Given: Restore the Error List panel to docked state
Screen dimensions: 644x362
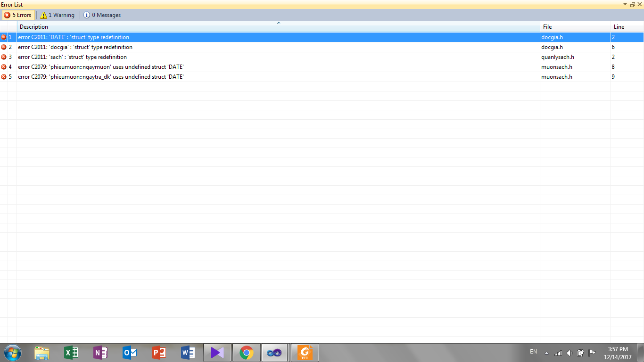Looking at the screenshot, I should pyautogui.click(x=632, y=4).
